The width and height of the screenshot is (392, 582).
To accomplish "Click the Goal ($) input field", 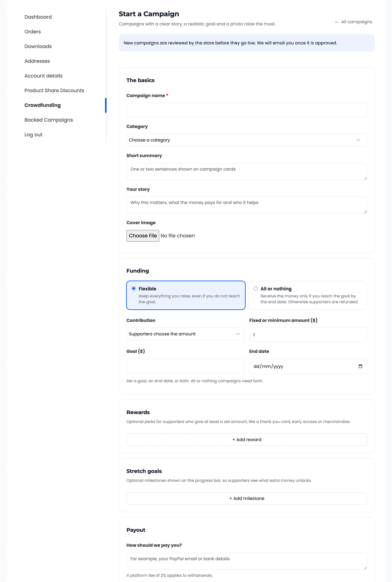I will pos(185,366).
